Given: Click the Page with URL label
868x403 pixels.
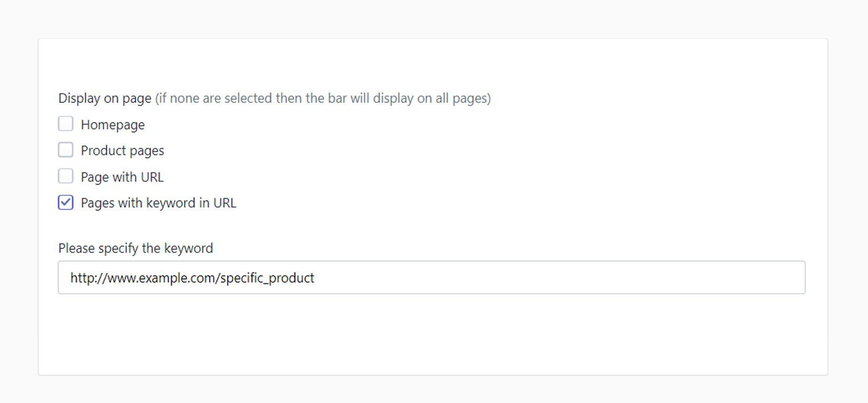Looking at the screenshot, I should point(122,177).
